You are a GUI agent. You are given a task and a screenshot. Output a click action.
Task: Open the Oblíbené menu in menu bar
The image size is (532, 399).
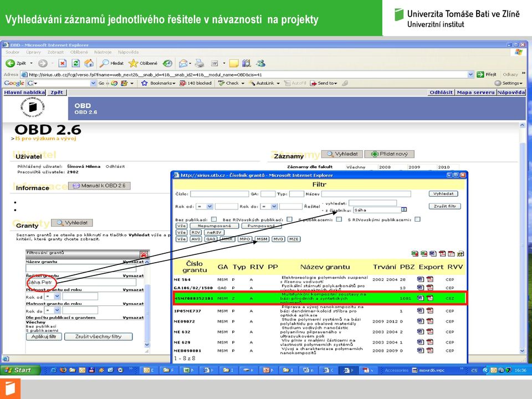pyautogui.click(x=79, y=52)
